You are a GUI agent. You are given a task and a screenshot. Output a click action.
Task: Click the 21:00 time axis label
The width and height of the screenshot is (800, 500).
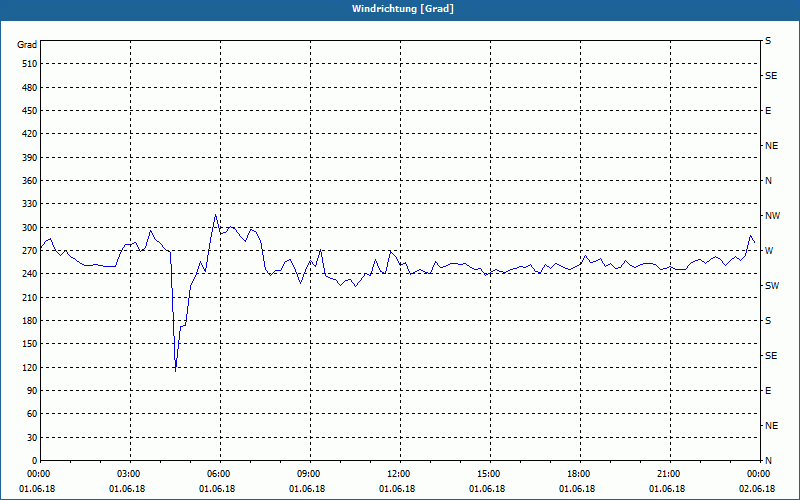tap(668, 474)
